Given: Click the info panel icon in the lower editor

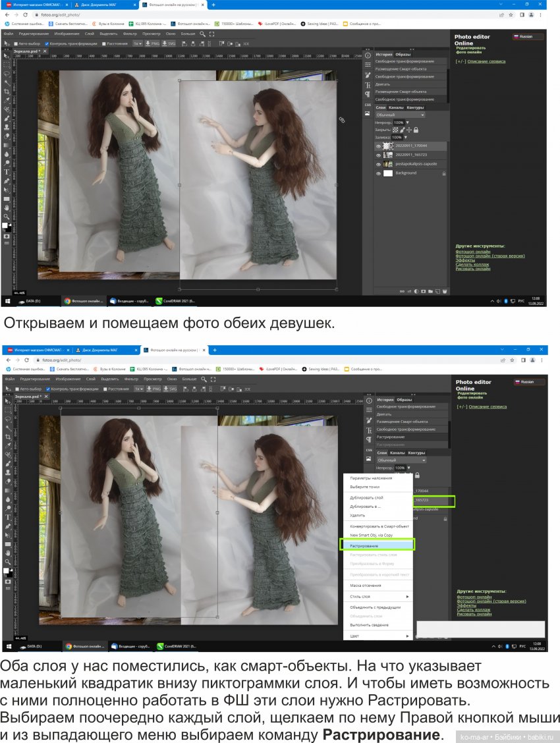Looking at the screenshot, I should click(368, 400).
